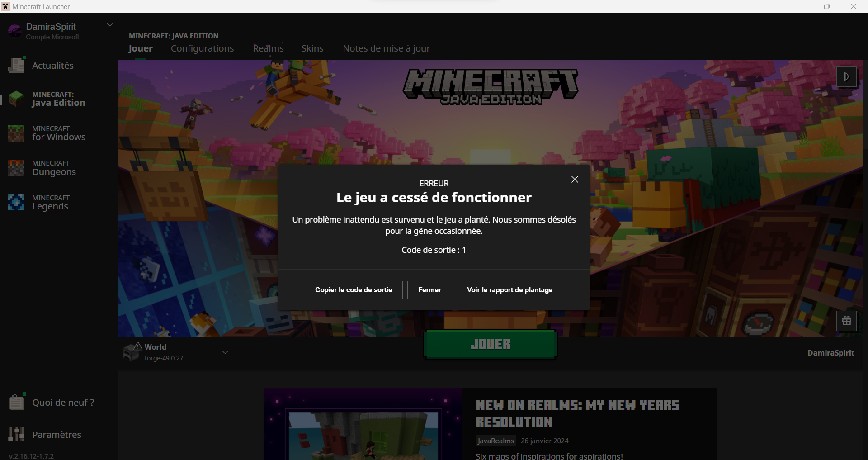Click the JavaRealms tag on the article

point(496,441)
